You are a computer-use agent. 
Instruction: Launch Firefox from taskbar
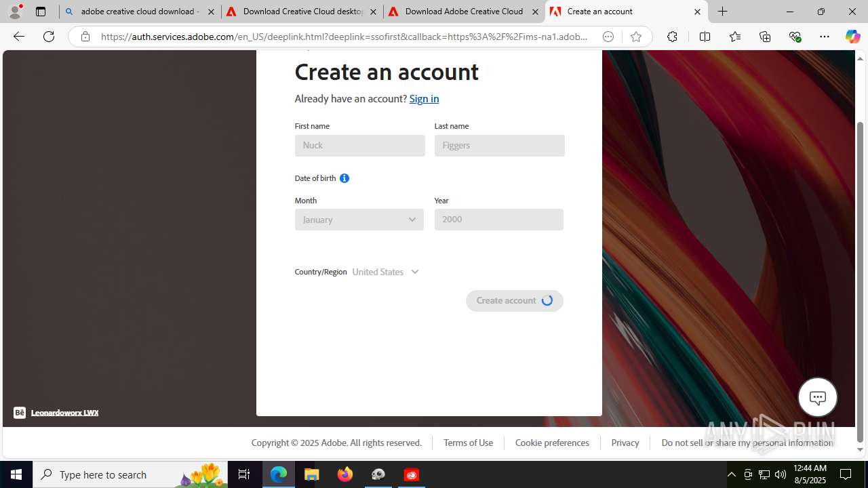pyautogui.click(x=345, y=474)
